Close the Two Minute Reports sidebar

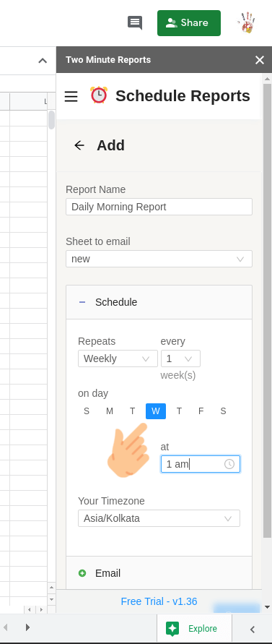point(259,60)
